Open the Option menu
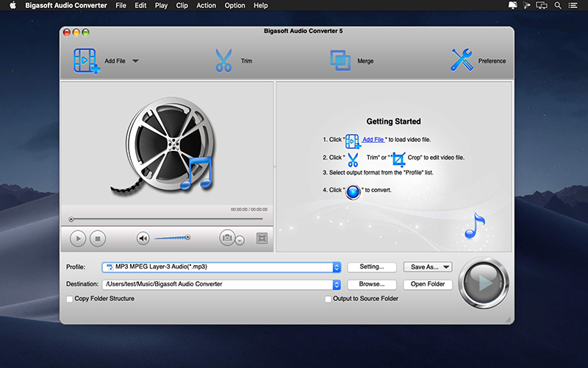 click(234, 5)
